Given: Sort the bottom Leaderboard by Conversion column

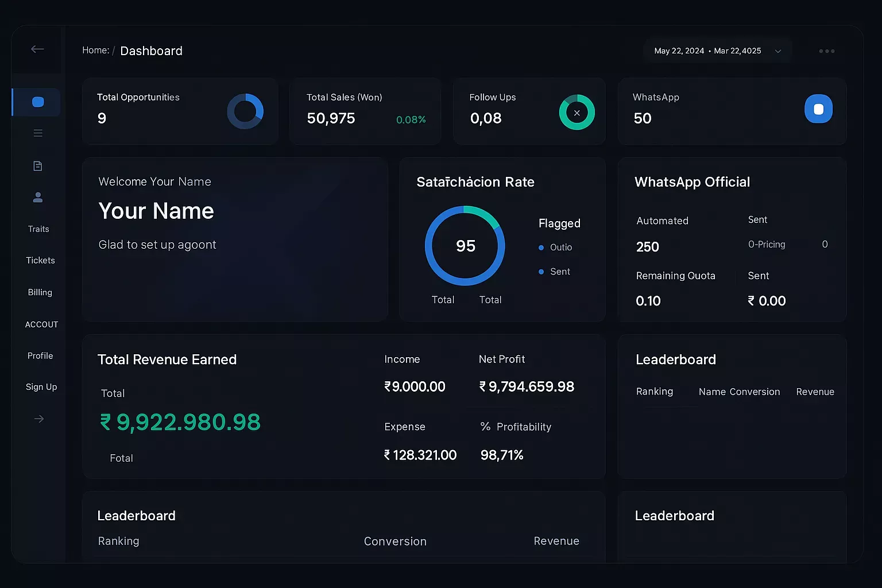Looking at the screenshot, I should pos(395,541).
